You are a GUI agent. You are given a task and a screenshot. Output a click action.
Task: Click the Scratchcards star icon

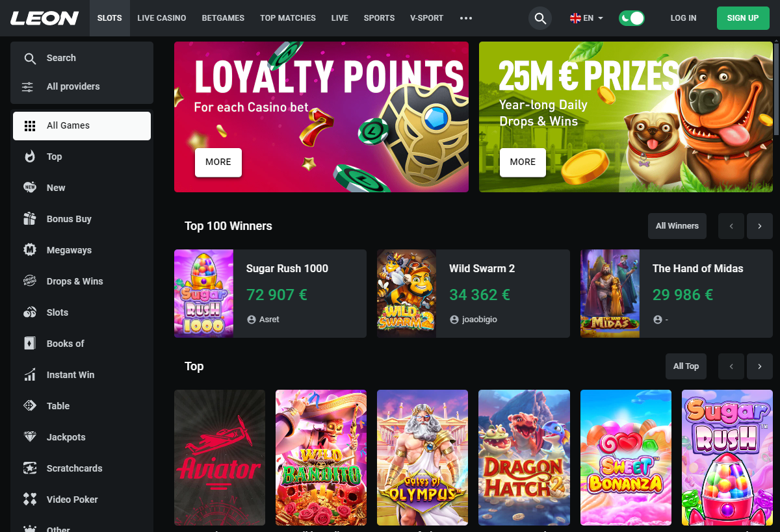click(29, 468)
